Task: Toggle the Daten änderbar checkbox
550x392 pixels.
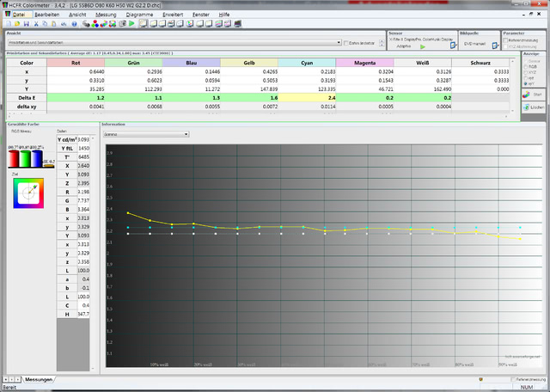Action: (x=345, y=43)
